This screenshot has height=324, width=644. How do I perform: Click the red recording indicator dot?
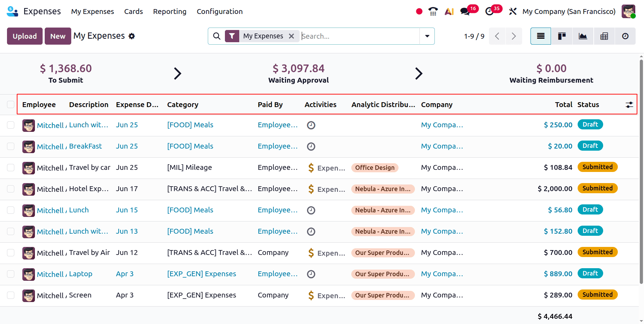tap(419, 12)
